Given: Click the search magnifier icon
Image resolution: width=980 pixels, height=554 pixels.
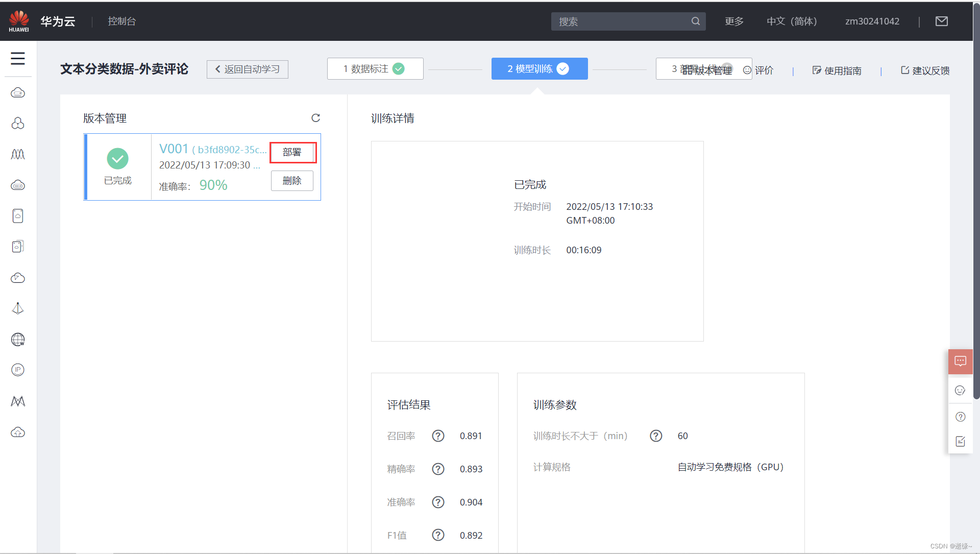Looking at the screenshot, I should pos(695,21).
